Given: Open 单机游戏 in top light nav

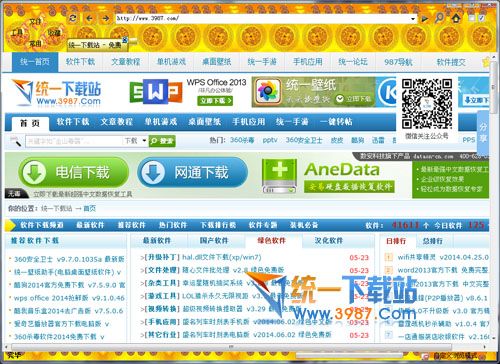Looking at the screenshot, I should tap(171, 62).
